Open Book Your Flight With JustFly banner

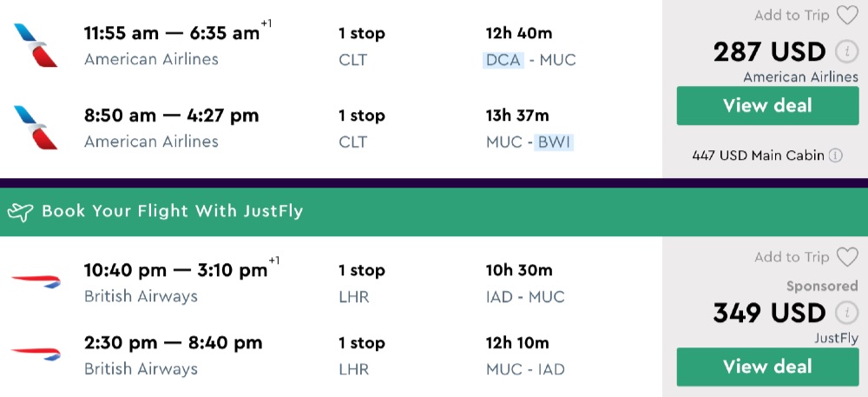[x=174, y=211]
